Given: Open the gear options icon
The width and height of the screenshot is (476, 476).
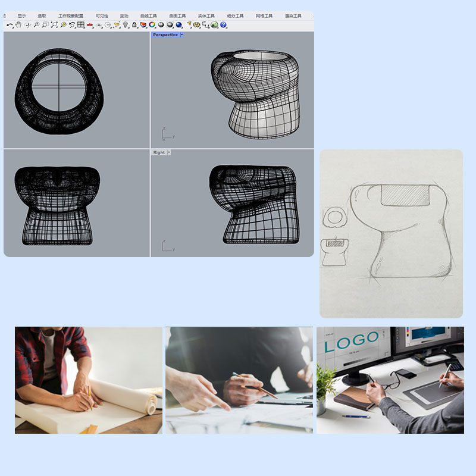Looking at the screenshot, I should click(x=197, y=25).
